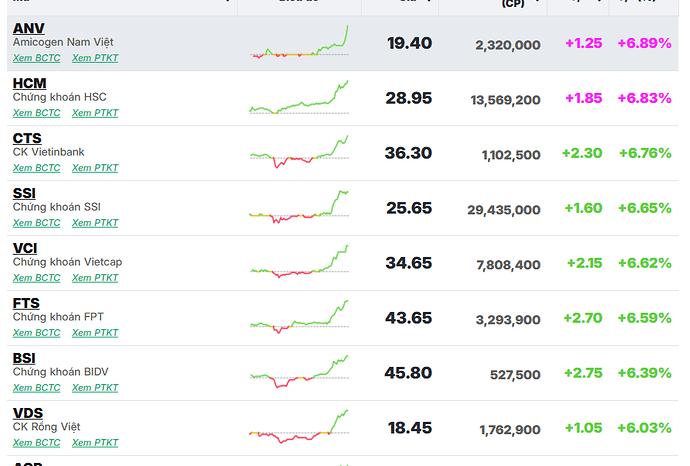Open the FTS ticker symbol
This screenshot has height=466, width=690.
pyautogui.click(x=26, y=303)
